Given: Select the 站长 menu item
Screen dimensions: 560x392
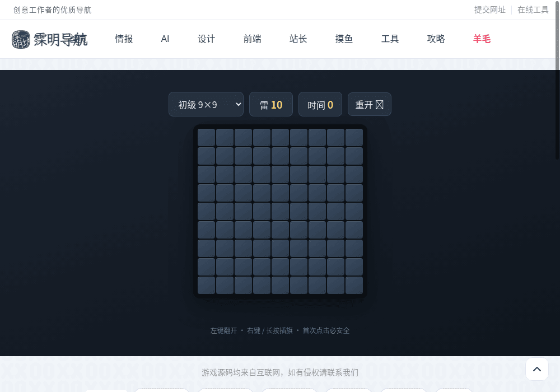Looking at the screenshot, I should (x=298, y=39).
